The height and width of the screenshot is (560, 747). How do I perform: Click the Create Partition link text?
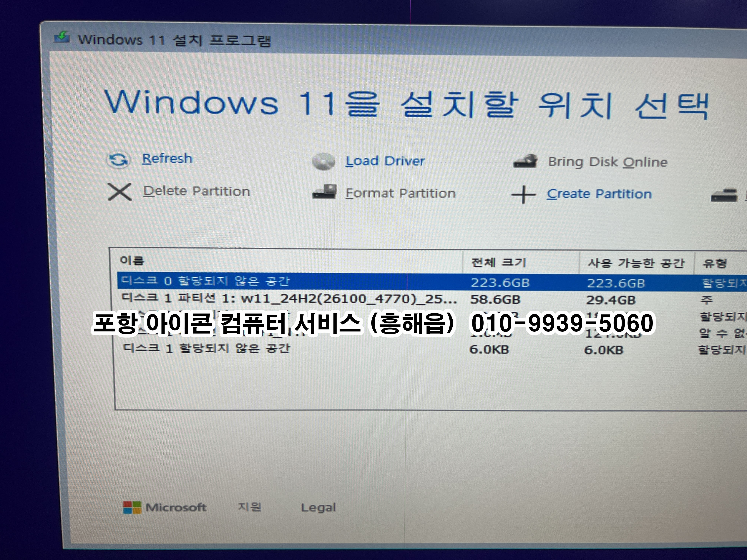599,194
